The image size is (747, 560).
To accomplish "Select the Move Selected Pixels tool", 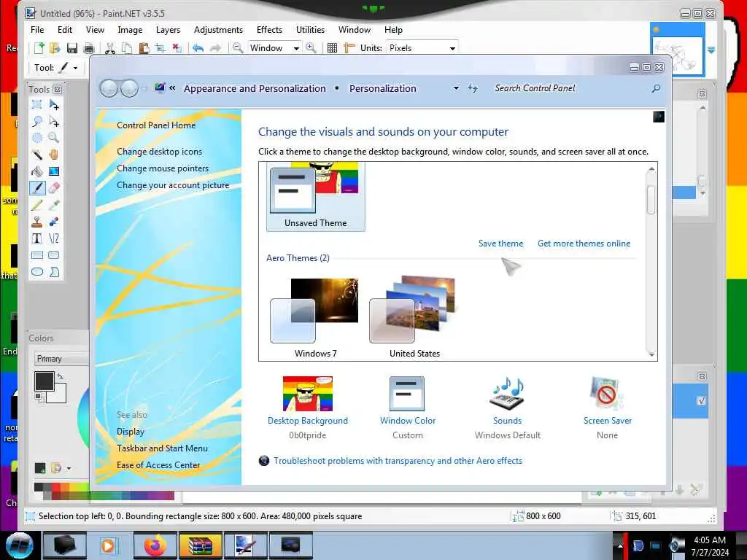I will 54,104.
